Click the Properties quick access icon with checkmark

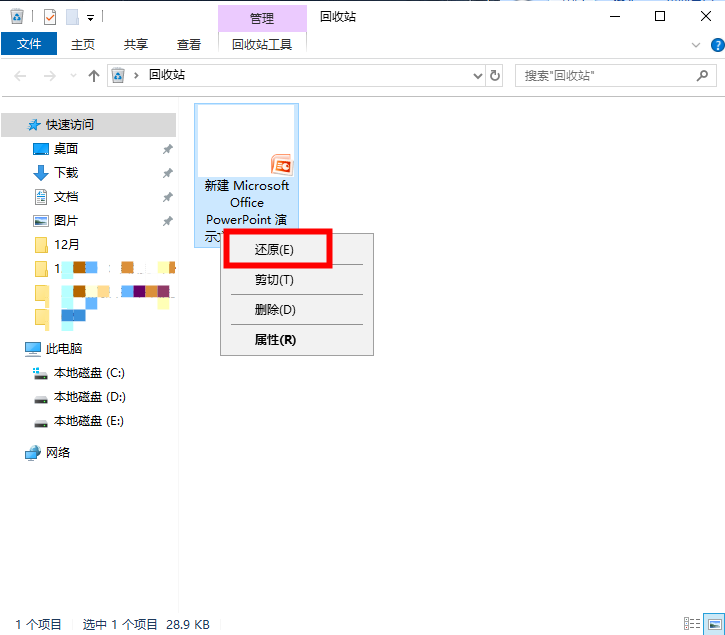[49, 17]
